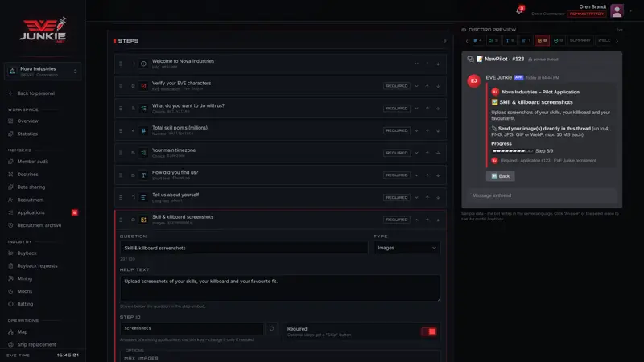
Task: Click the Step ID field 'screenshots'
Action: point(192,328)
